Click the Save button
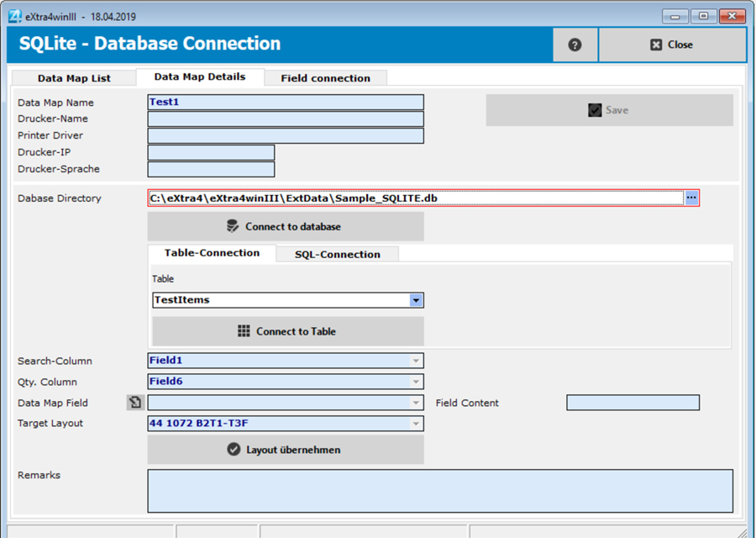The height and width of the screenshot is (538, 756). [609, 110]
